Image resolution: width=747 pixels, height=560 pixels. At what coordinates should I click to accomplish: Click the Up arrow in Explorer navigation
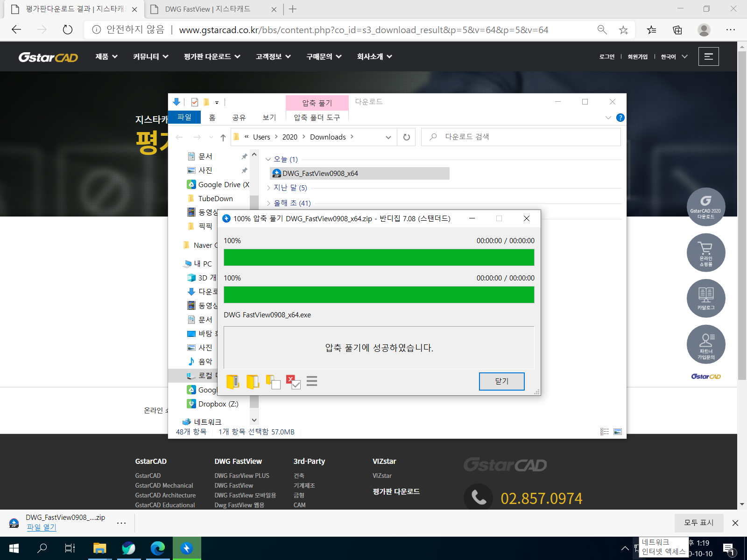pos(223,137)
